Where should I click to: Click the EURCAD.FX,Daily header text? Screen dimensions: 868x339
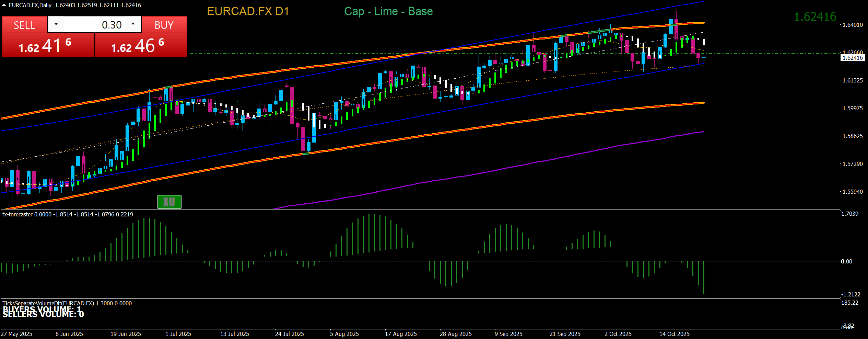point(30,5)
